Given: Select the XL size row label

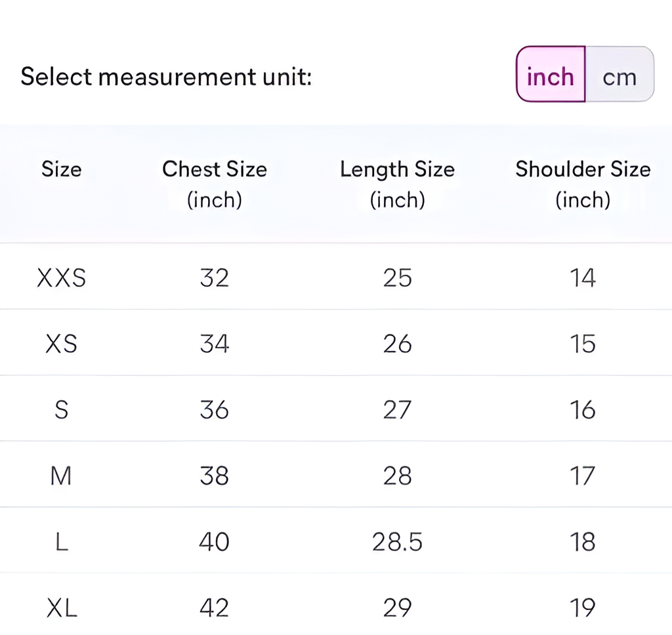Looking at the screenshot, I should click(61, 607).
